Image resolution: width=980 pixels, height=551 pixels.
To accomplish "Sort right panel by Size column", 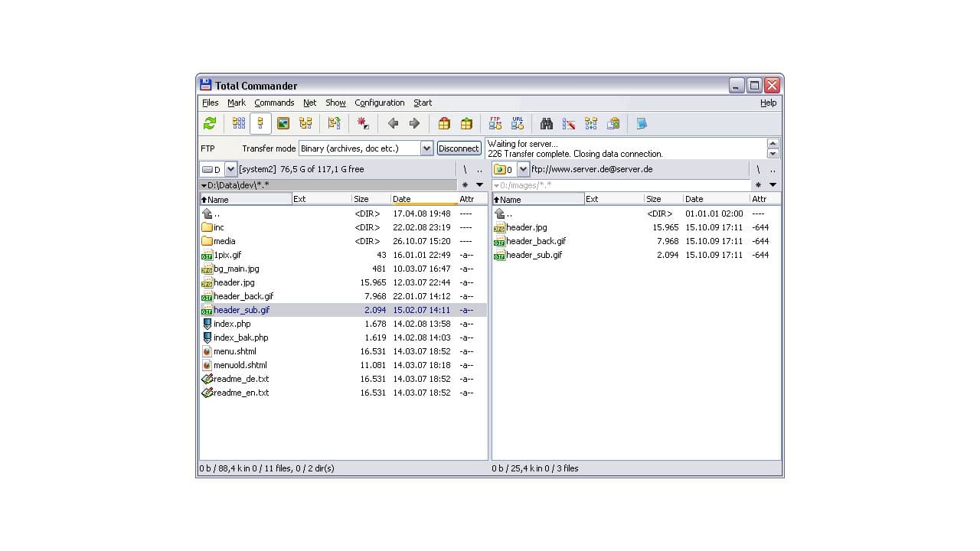I will tap(655, 199).
